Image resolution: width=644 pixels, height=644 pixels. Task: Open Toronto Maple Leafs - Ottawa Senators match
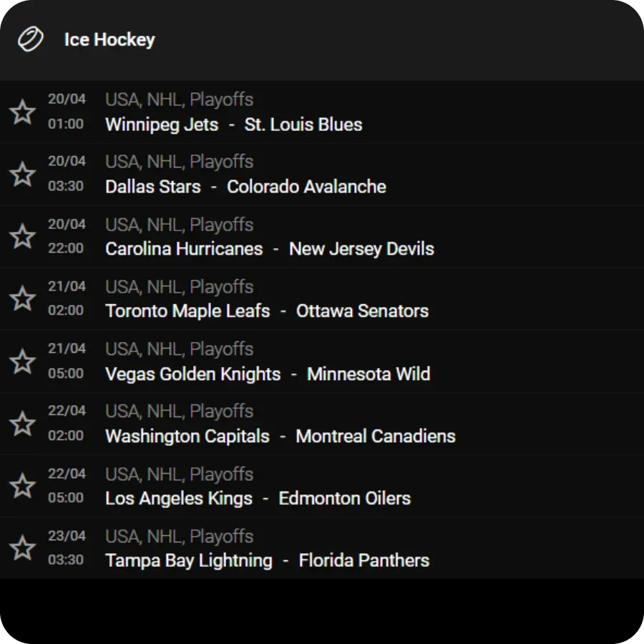322,298
